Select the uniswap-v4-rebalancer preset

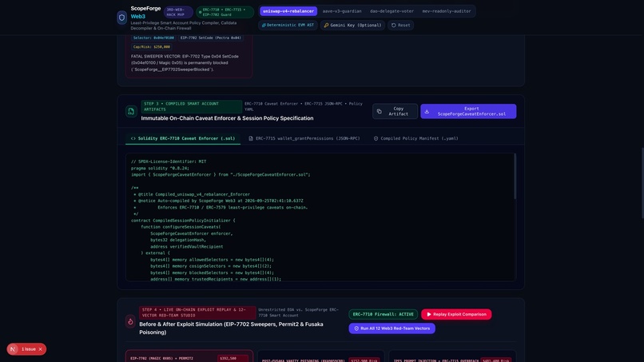288,11
